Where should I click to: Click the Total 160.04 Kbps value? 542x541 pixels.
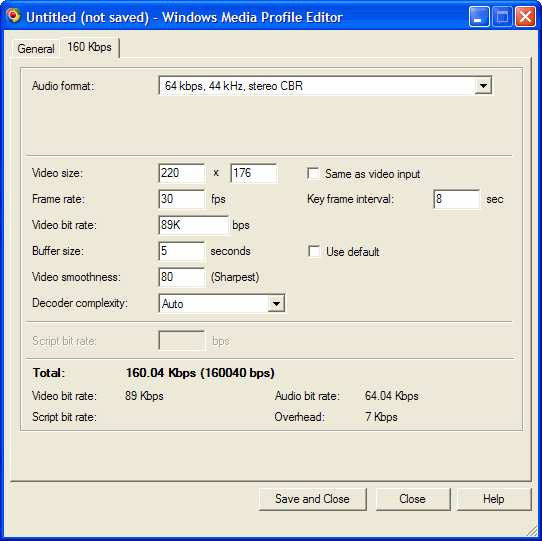tap(200, 373)
